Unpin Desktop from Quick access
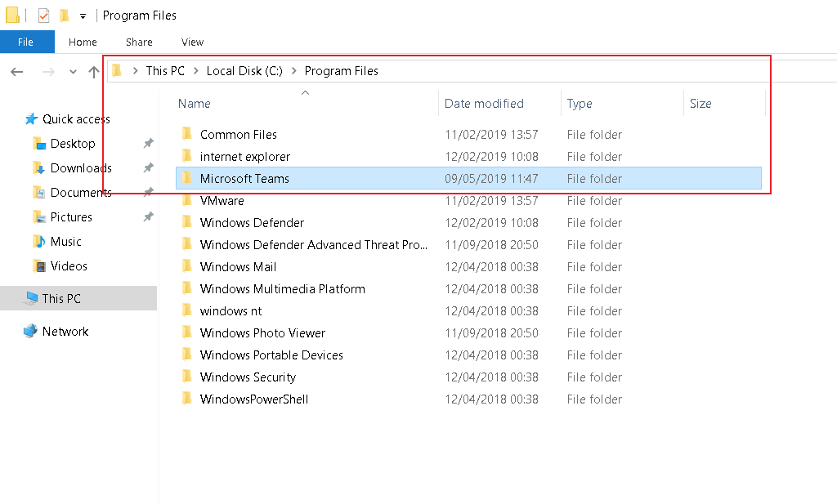 point(148,143)
